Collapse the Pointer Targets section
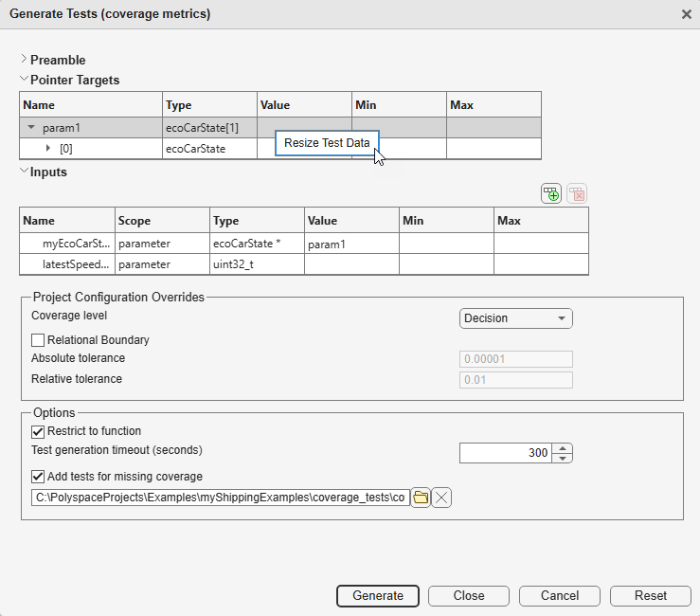Image resolution: width=700 pixels, height=616 pixels. 24,79
